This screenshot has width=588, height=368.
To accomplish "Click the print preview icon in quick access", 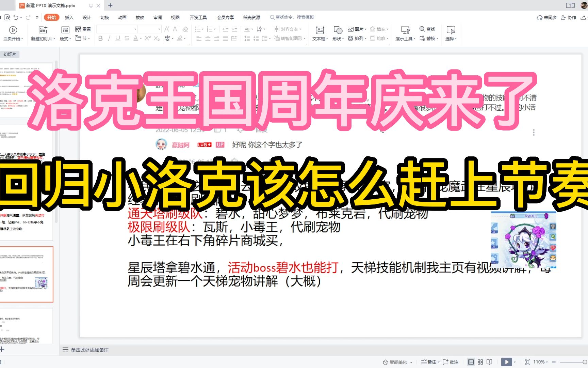I will [7, 17].
